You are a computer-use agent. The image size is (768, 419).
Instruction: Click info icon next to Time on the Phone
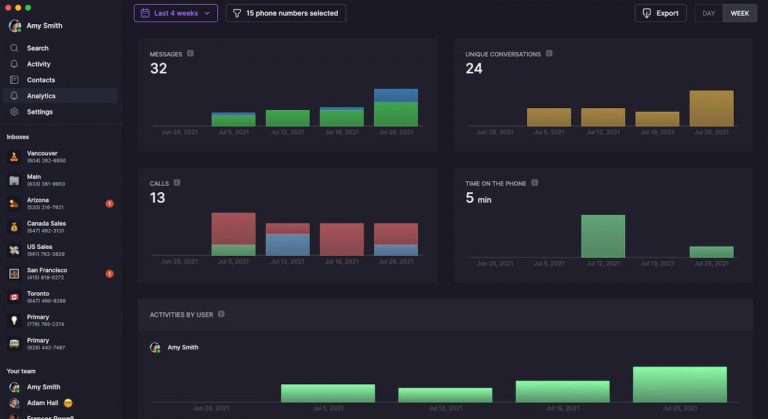(535, 183)
